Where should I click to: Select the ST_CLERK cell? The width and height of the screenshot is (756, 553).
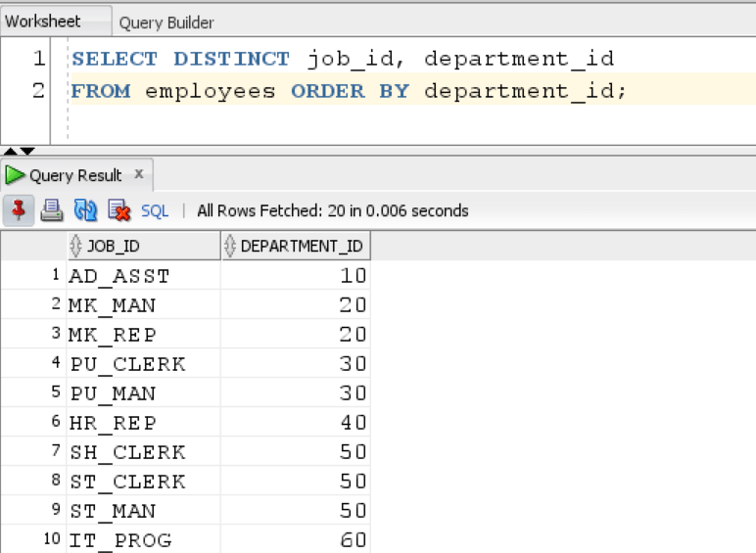coord(144,482)
